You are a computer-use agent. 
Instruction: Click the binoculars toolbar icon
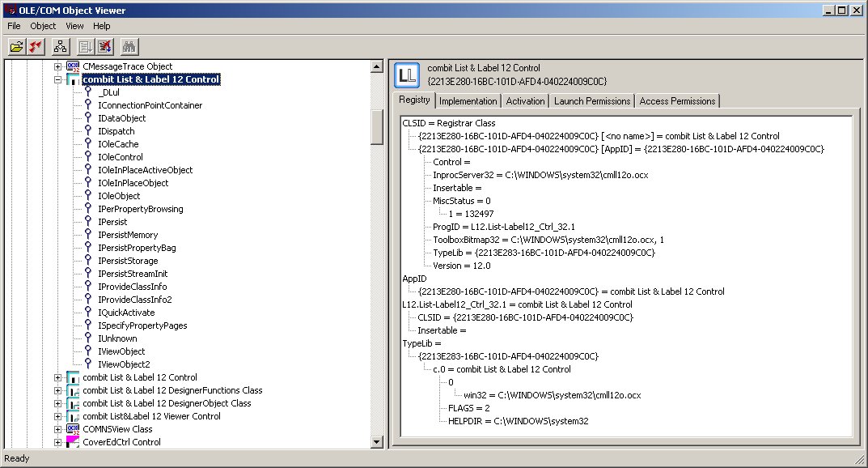click(x=130, y=46)
